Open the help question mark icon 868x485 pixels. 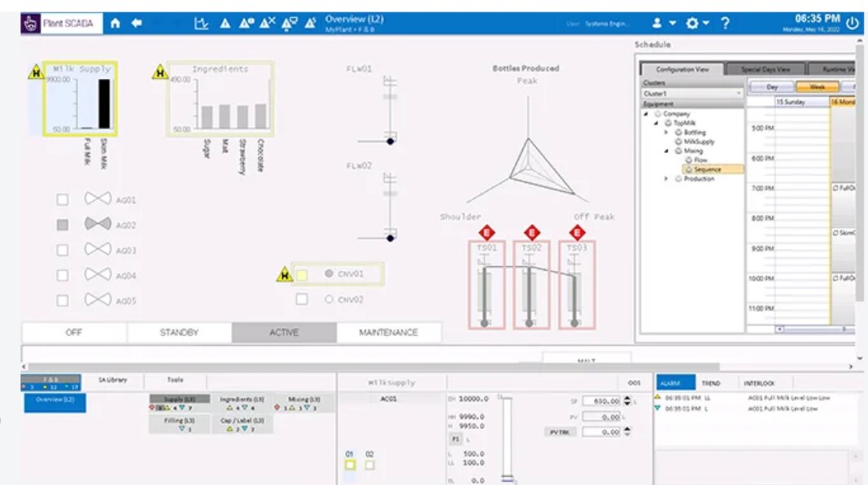point(725,24)
